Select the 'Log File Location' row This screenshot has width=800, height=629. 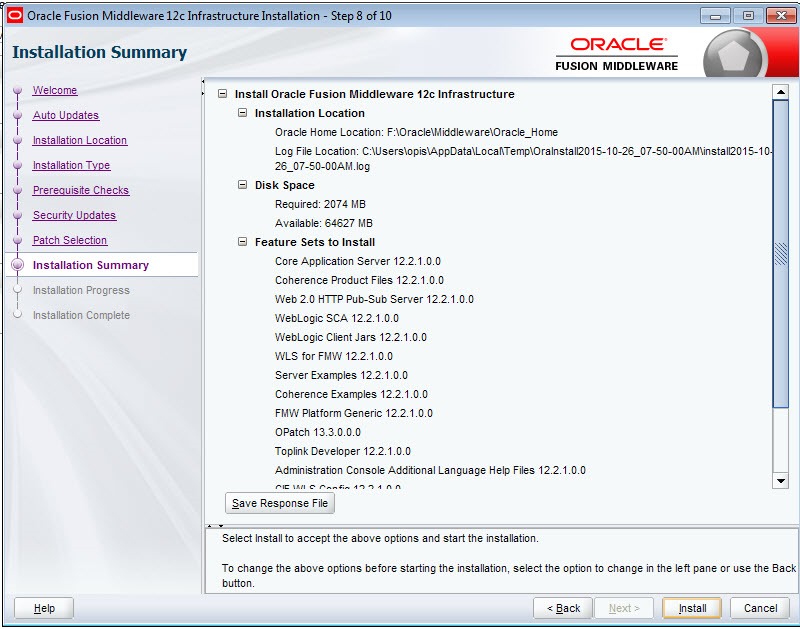point(524,159)
